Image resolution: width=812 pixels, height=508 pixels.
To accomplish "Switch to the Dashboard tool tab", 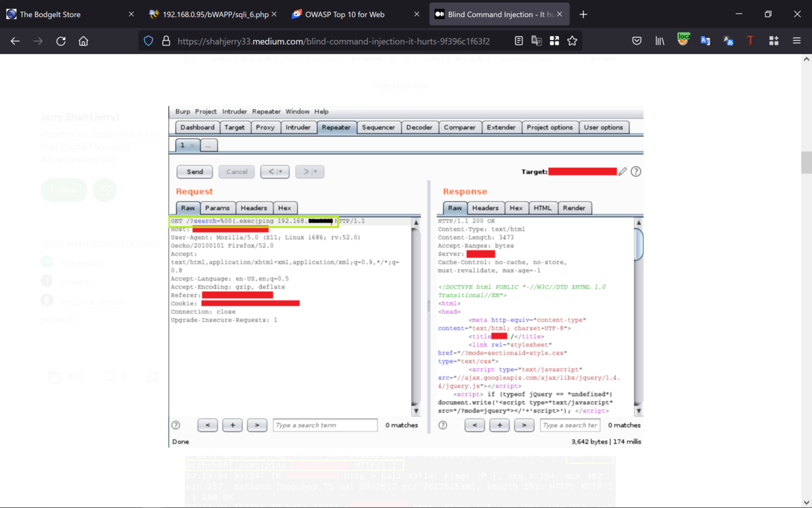I will pos(198,127).
